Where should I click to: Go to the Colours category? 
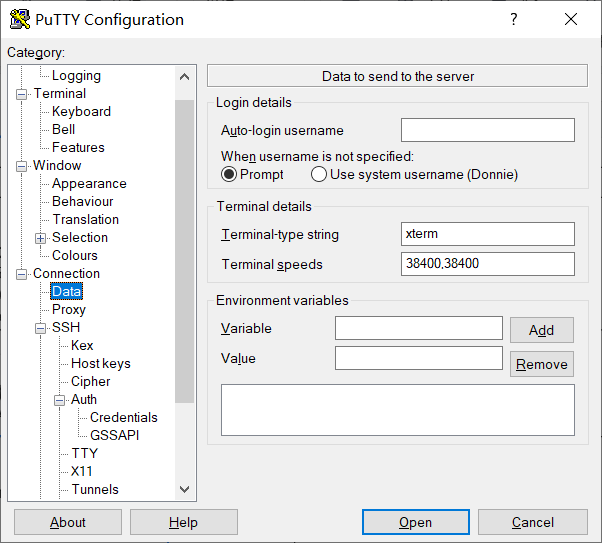[x=75, y=255]
